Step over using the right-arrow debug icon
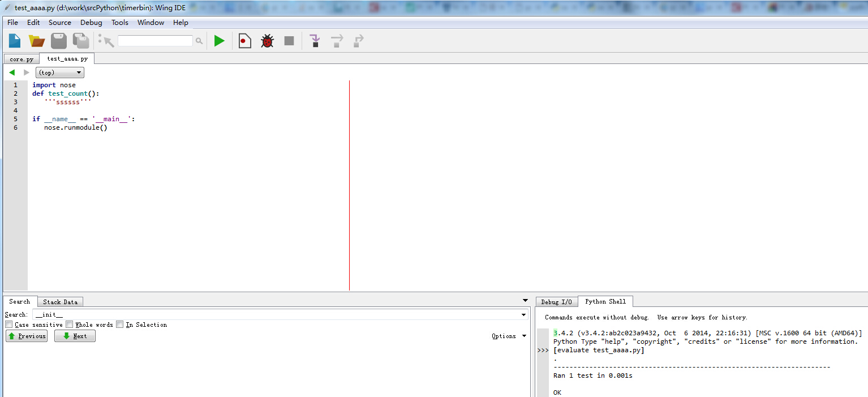Image resolution: width=868 pixels, height=397 pixels. pos(337,41)
